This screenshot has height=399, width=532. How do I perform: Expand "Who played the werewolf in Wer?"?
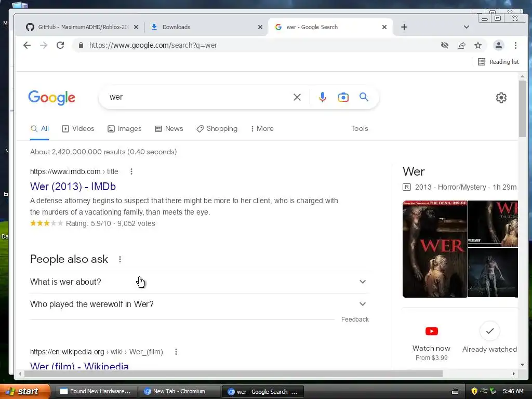tap(199, 304)
